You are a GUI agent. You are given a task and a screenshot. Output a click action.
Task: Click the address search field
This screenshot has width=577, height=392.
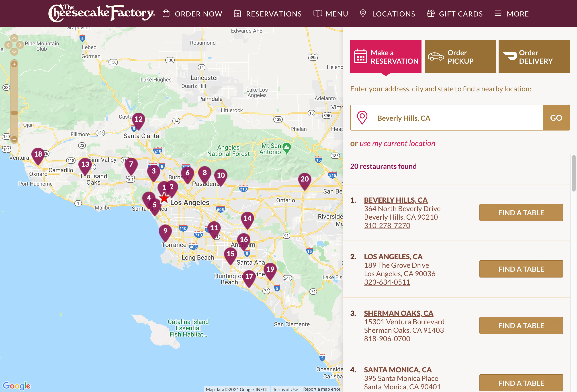pyautogui.click(x=446, y=118)
